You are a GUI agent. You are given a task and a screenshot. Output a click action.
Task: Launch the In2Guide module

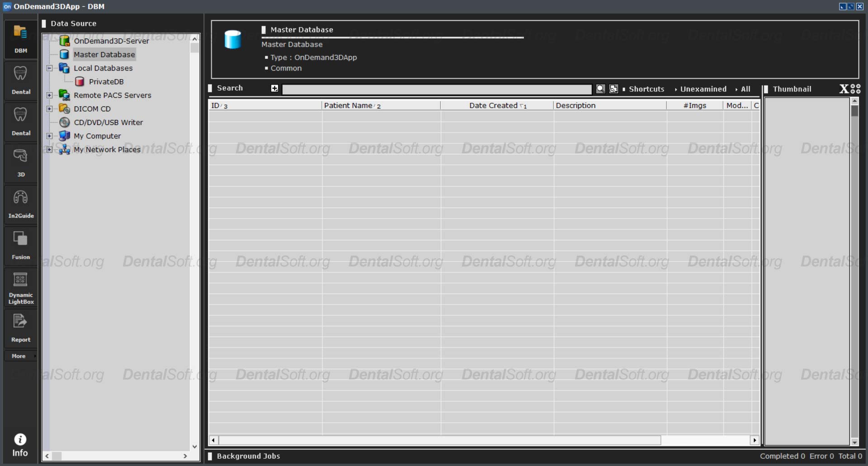click(20, 204)
